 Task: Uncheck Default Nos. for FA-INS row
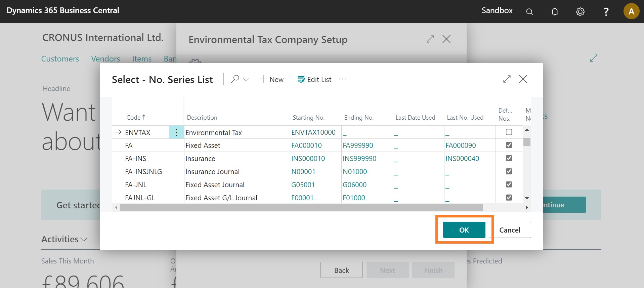509,158
